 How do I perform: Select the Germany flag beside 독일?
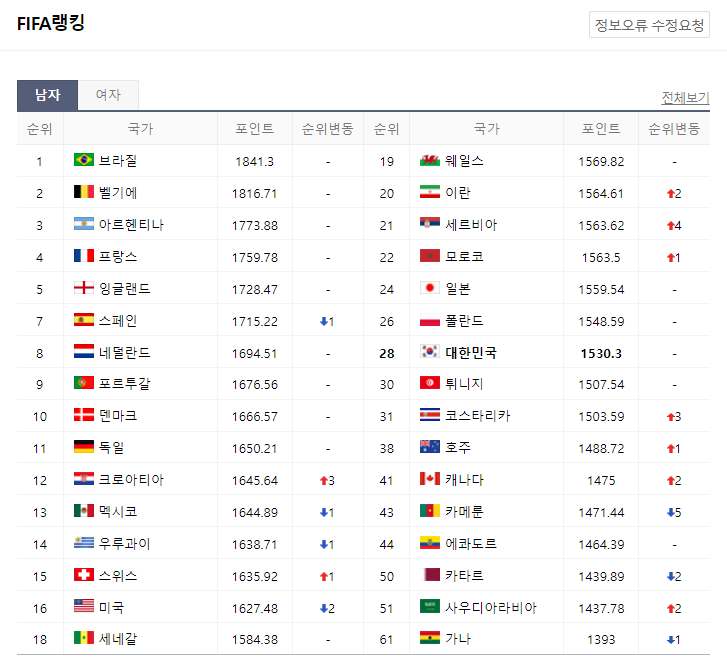click(x=84, y=447)
